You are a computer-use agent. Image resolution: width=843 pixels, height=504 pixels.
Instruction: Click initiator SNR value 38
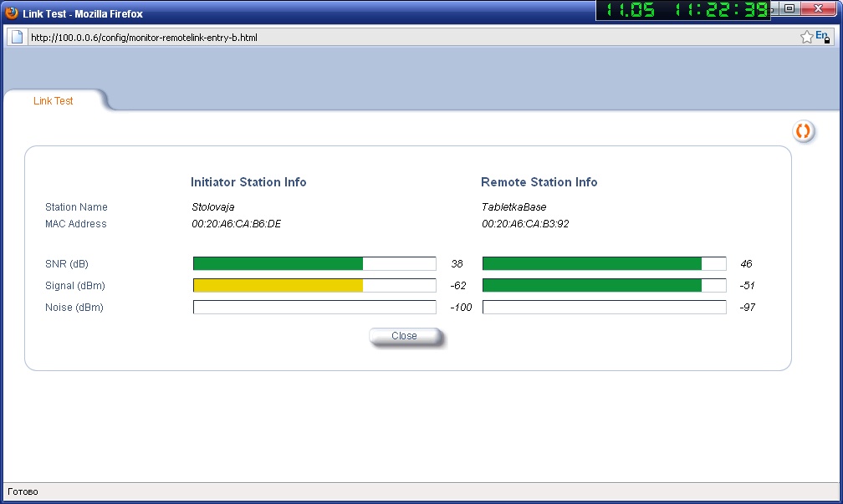click(x=457, y=264)
